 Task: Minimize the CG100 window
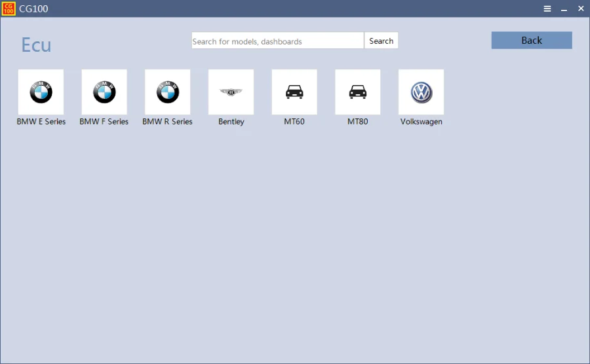[x=564, y=9]
